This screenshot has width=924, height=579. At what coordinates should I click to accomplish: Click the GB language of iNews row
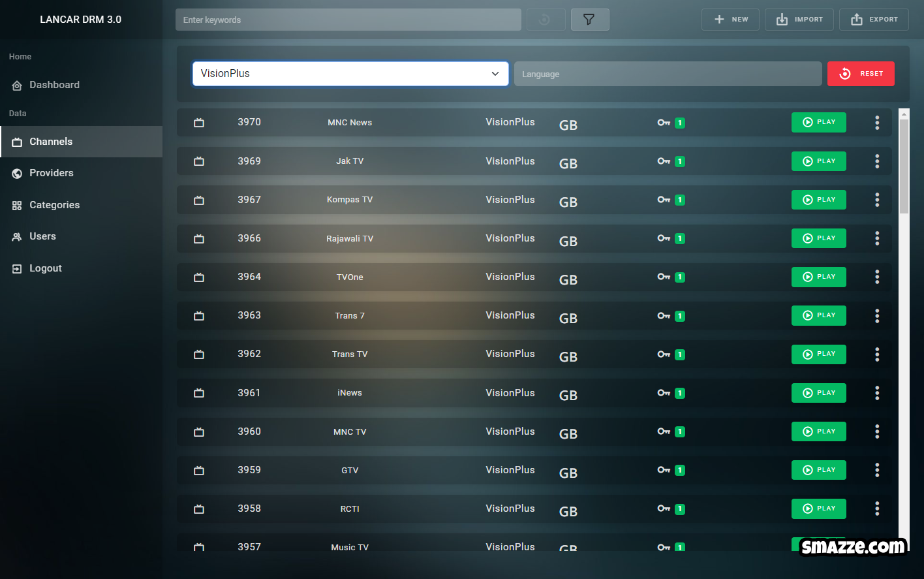(568, 396)
